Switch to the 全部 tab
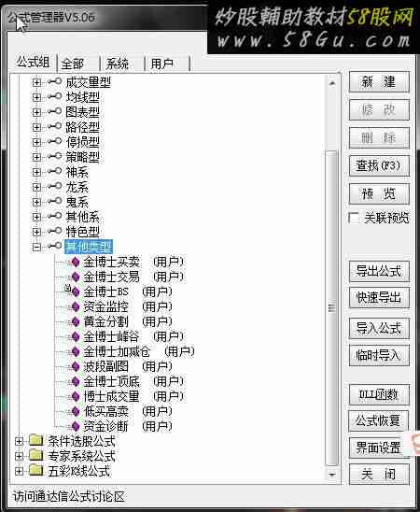This screenshot has height=512, width=420. tap(78, 64)
